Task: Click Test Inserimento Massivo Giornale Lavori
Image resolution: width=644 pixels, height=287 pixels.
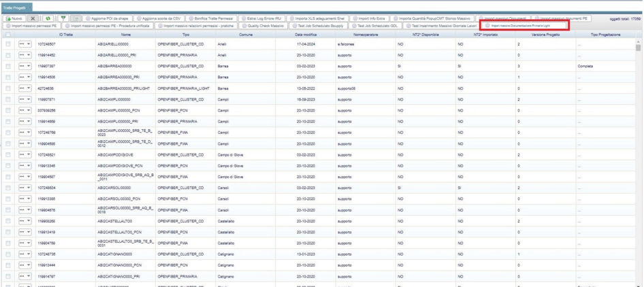Action: (x=440, y=25)
